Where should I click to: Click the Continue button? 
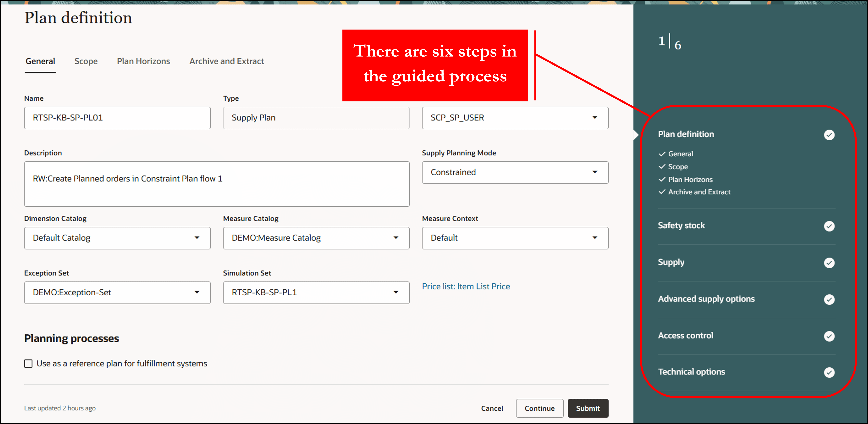[x=539, y=408]
